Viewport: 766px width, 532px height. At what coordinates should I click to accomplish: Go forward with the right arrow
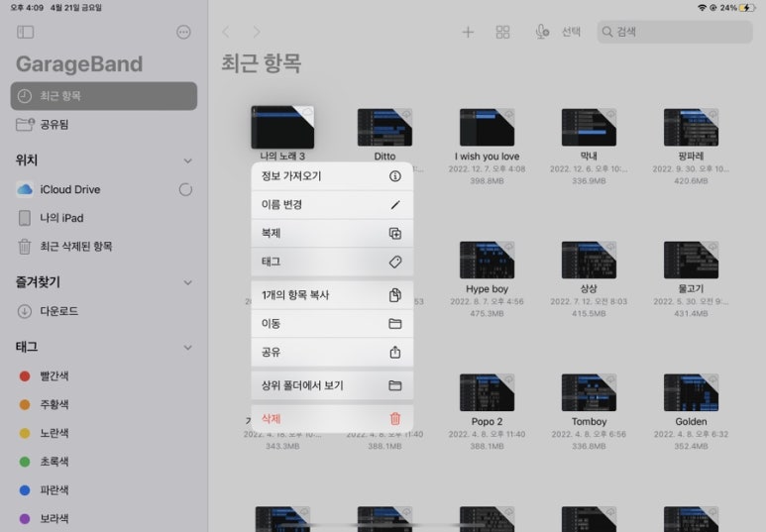(x=257, y=33)
